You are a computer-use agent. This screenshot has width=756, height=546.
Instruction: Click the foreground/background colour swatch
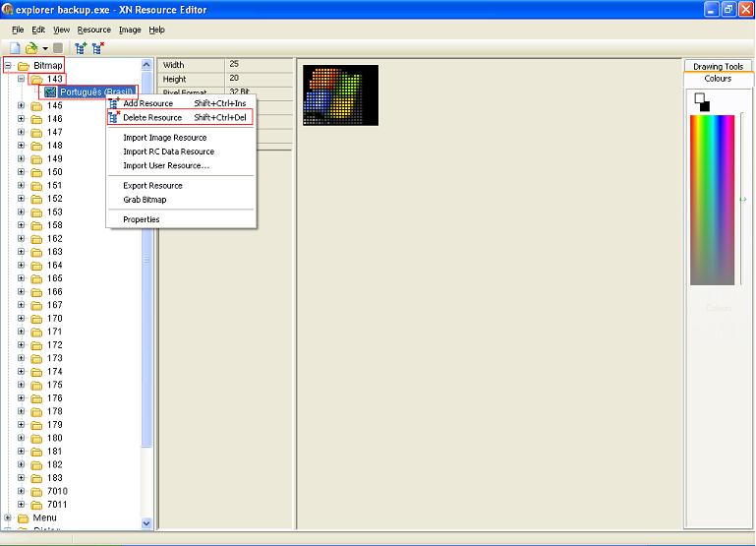coord(702,102)
